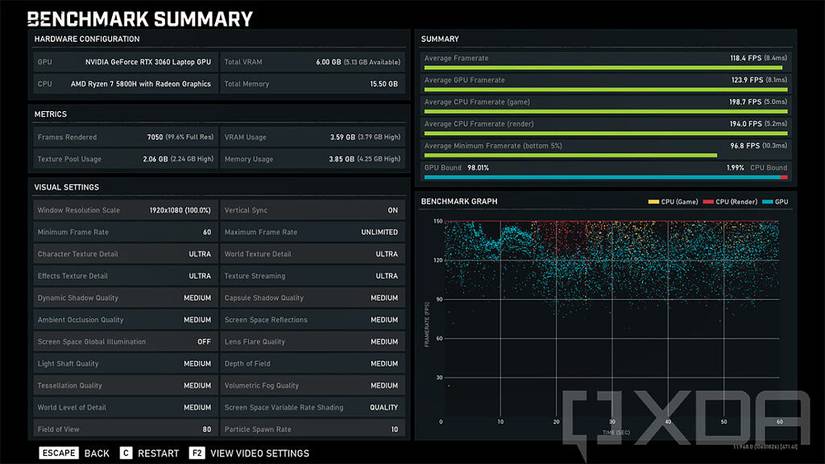This screenshot has width=825, height=464.
Task: Click Screen Space Variable Rate Shading QUALITY value
Action: pos(384,408)
